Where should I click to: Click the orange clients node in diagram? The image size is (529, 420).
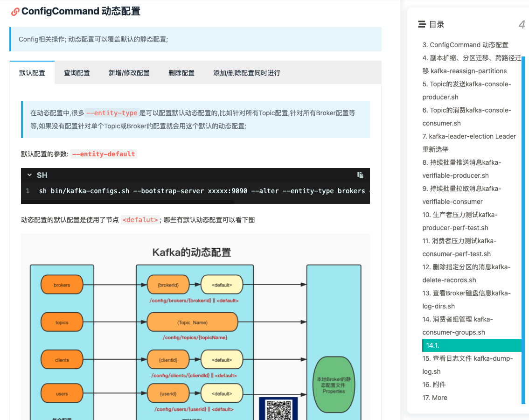pyautogui.click(x=62, y=359)
